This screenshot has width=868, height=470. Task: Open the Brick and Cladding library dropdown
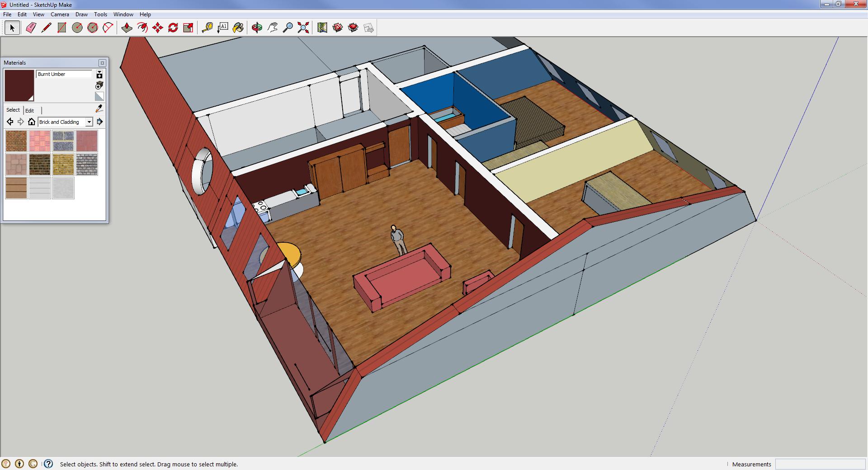tap(89, 122)
